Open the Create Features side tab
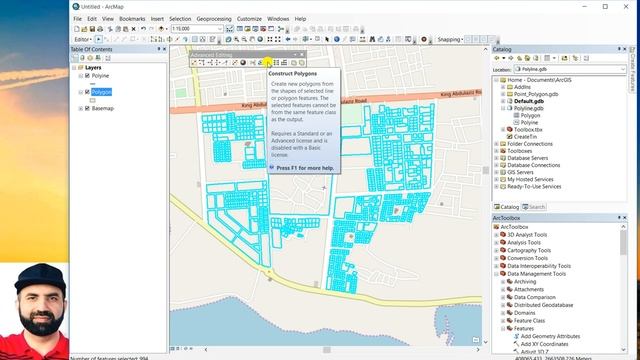640x360 pixels. 632,69
